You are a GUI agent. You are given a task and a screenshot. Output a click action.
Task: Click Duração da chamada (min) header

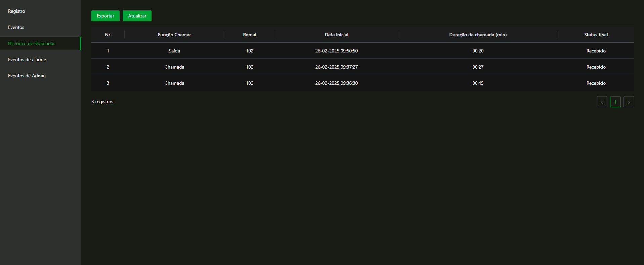478,35
